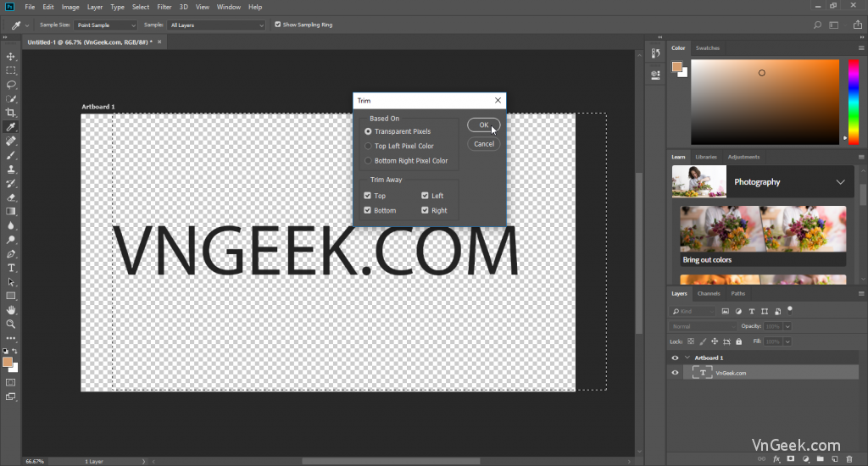The height and width of the screenshot is (466, 868).
Task: Open Fill dropdown arrow
Action: pos(787,341)
